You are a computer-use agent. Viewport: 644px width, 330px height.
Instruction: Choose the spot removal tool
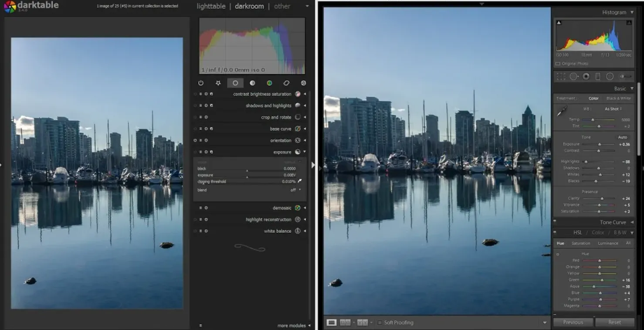click(574, 76)
